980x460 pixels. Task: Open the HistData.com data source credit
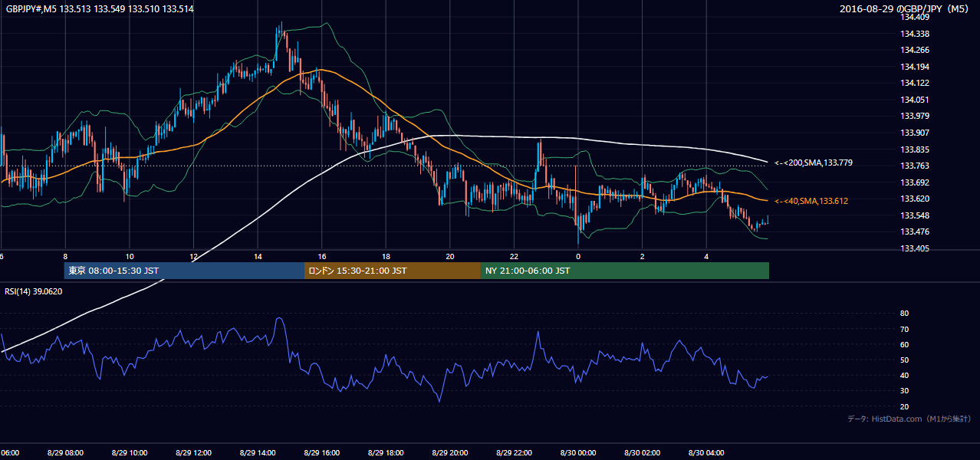point(909,419)
